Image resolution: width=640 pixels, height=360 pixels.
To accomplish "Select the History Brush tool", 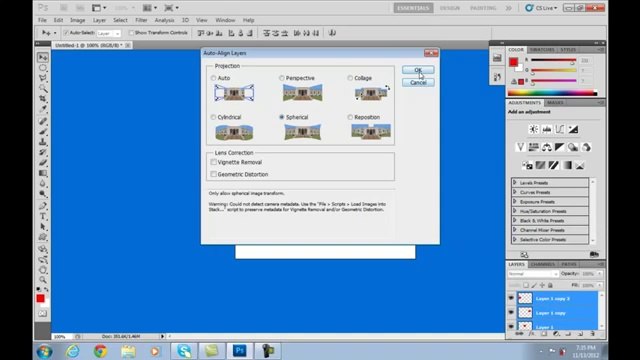I will pos(43,152).
